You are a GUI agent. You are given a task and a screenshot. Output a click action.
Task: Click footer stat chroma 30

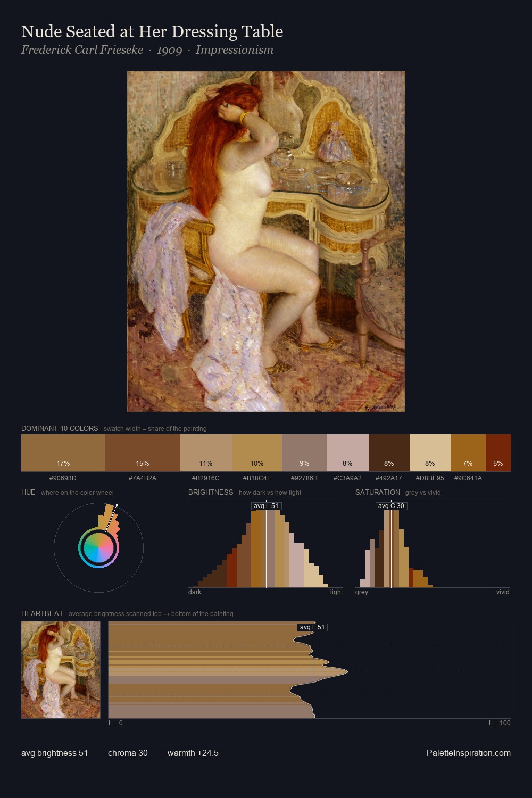point(128,753)
